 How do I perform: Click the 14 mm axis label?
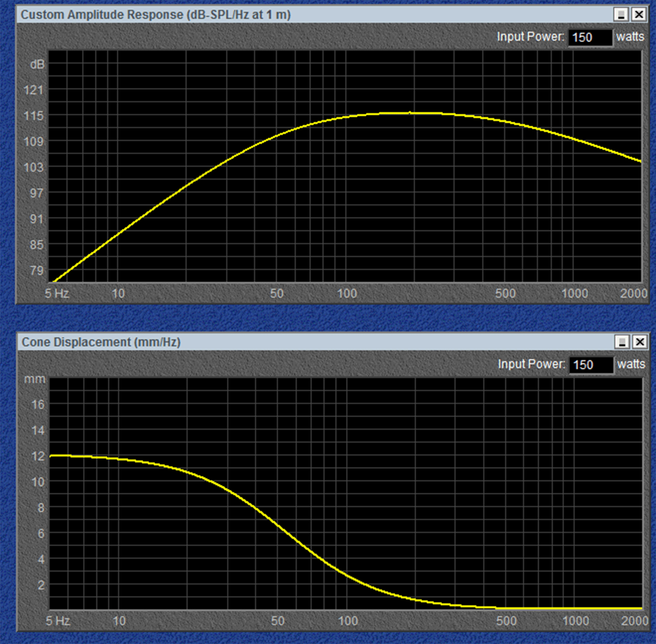[38, 430]
